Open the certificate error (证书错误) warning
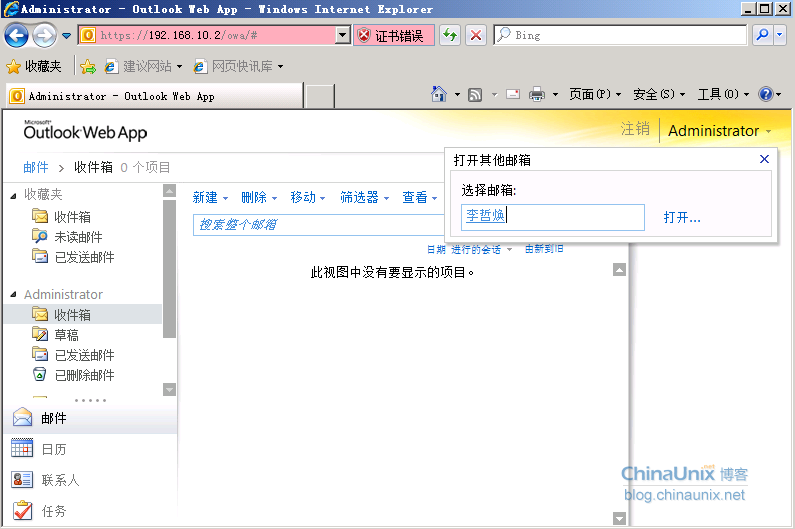This screenshot has height=529, width=795. [393, 35]
